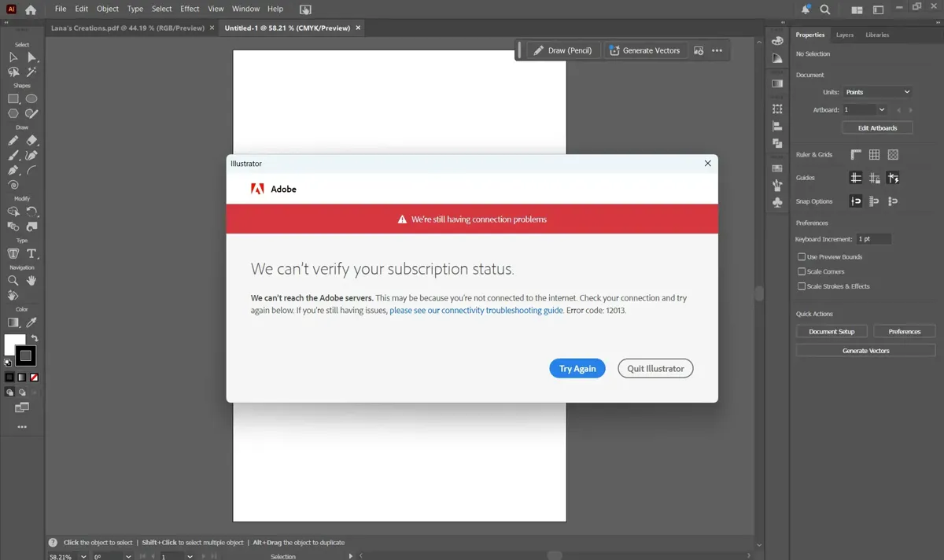
Task: Check the Scale Corners option
Action: [x=802, y=271]
